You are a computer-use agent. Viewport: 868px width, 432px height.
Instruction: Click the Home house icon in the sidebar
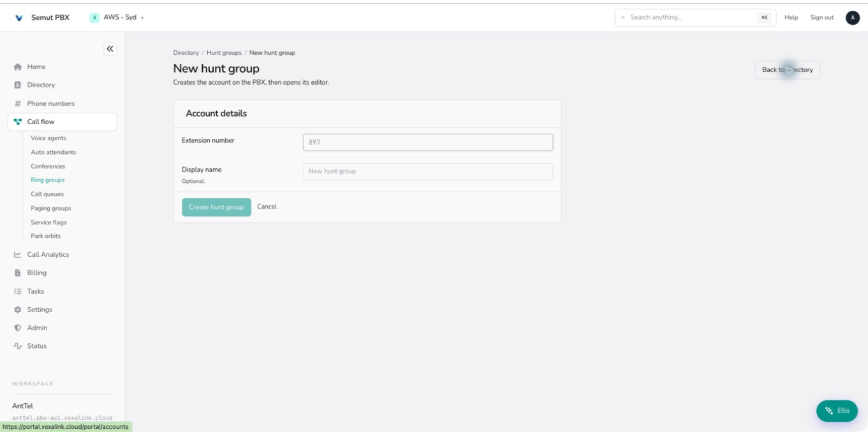click(18, 67)
